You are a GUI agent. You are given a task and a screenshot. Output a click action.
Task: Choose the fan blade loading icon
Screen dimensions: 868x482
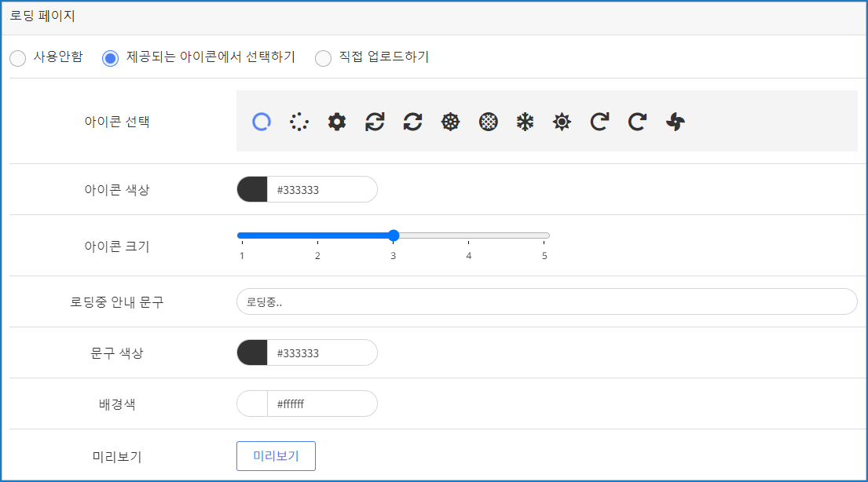click(676, 122)
